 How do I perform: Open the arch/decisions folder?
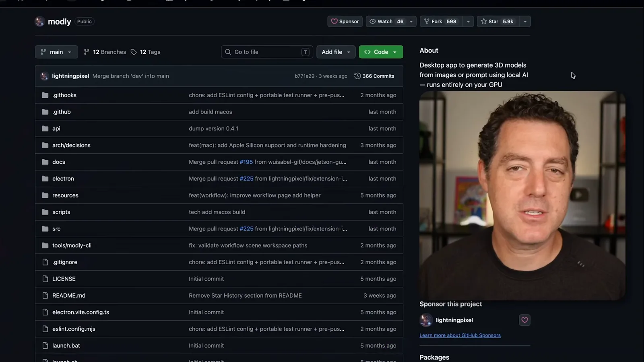[71, 145]
